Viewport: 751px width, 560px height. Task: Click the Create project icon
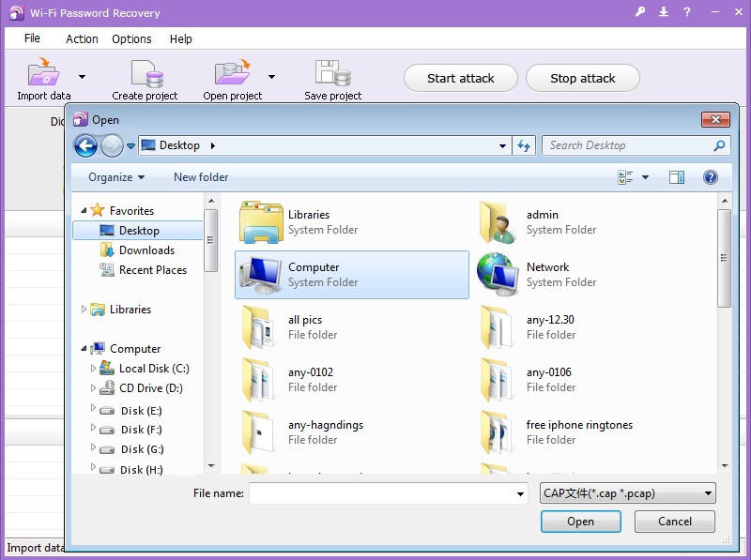[x=147, y=73]
